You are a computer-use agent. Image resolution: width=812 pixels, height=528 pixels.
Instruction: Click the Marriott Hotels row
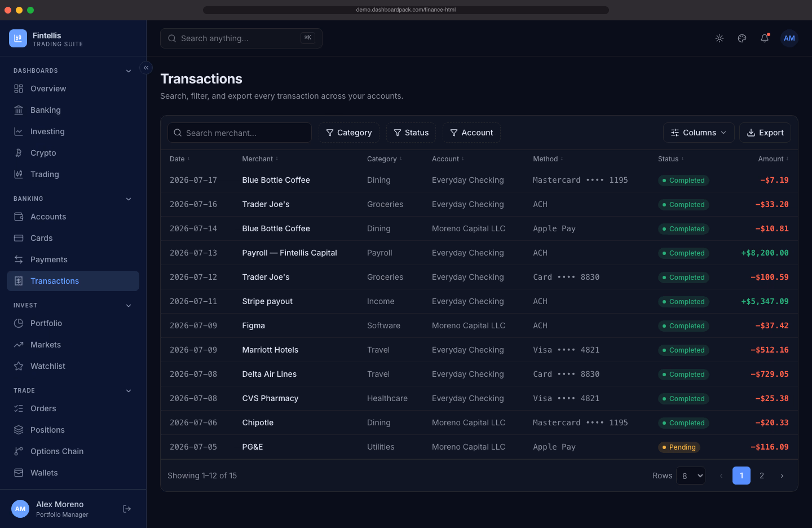(x=479, y=350)
